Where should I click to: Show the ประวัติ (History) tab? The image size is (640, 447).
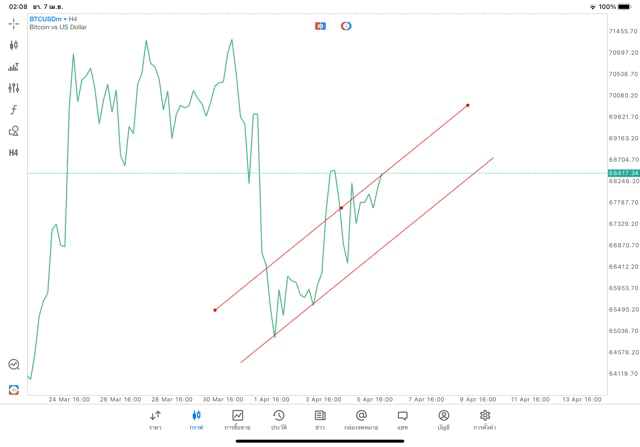(278, 419)
